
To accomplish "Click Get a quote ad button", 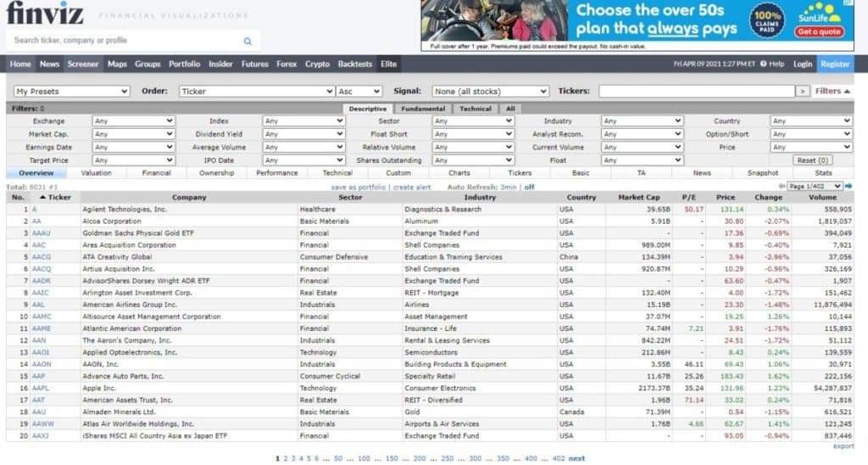I will 819,31.
